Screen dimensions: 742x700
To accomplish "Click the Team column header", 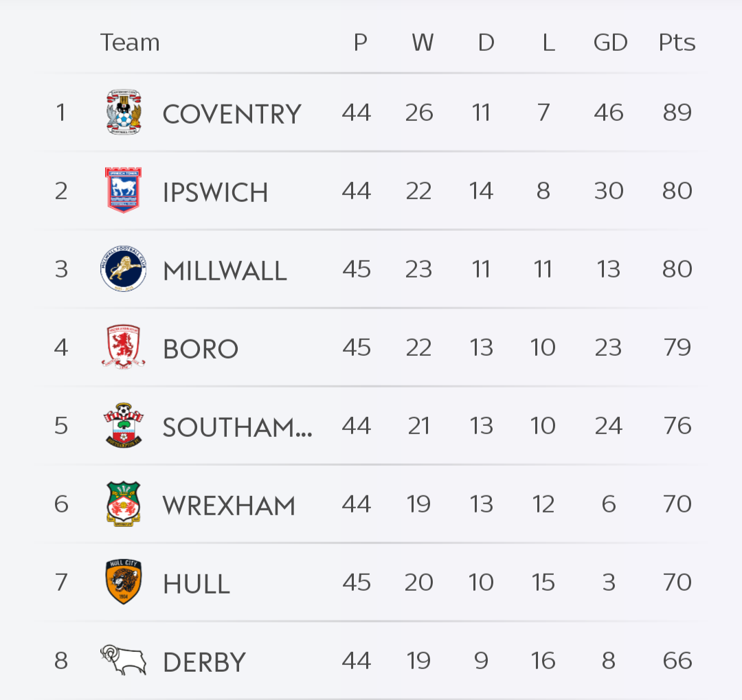I will click(130, 43).
